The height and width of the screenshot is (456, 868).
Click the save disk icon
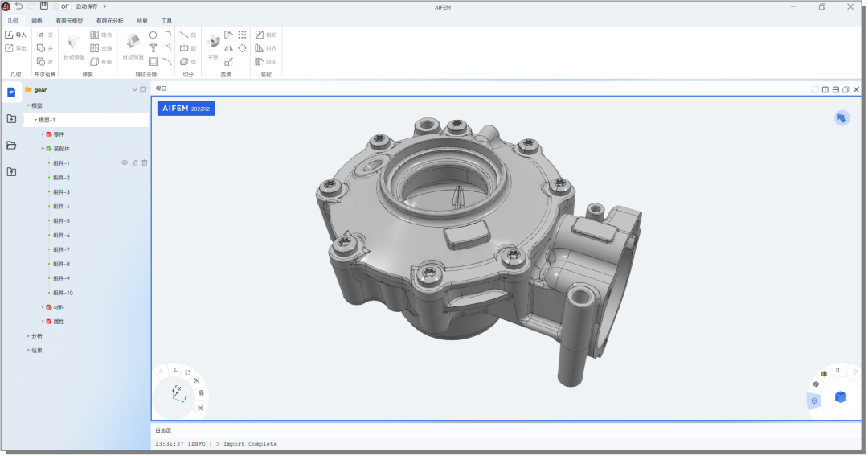pos(44,6)
